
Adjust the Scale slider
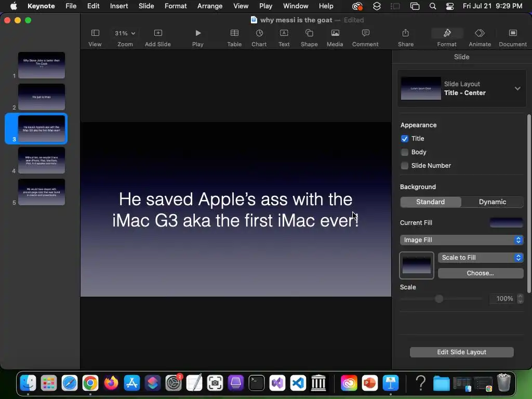click(x=439, y=299)
